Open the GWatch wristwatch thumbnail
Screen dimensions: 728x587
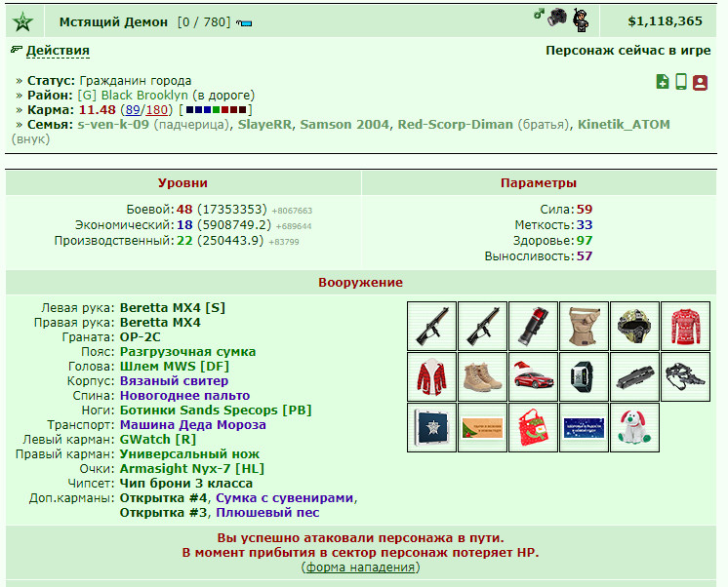click(x=584, y=376)
